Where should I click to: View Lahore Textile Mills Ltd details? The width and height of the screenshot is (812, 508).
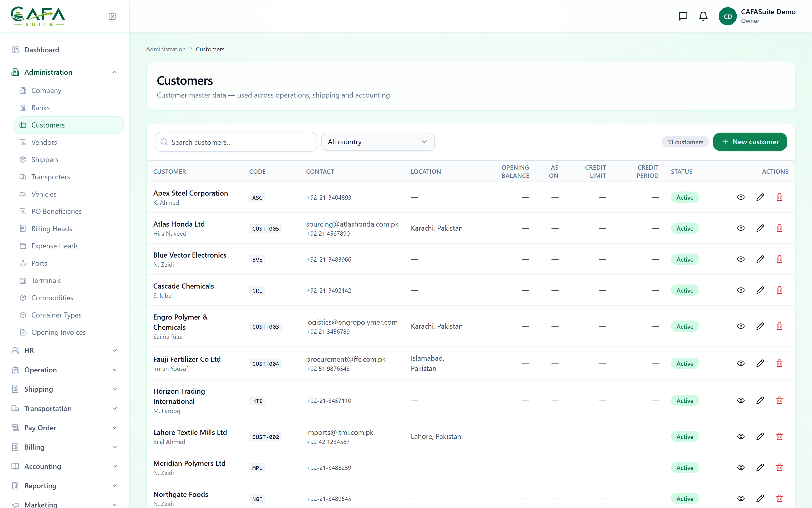click(x=741, y=436)
